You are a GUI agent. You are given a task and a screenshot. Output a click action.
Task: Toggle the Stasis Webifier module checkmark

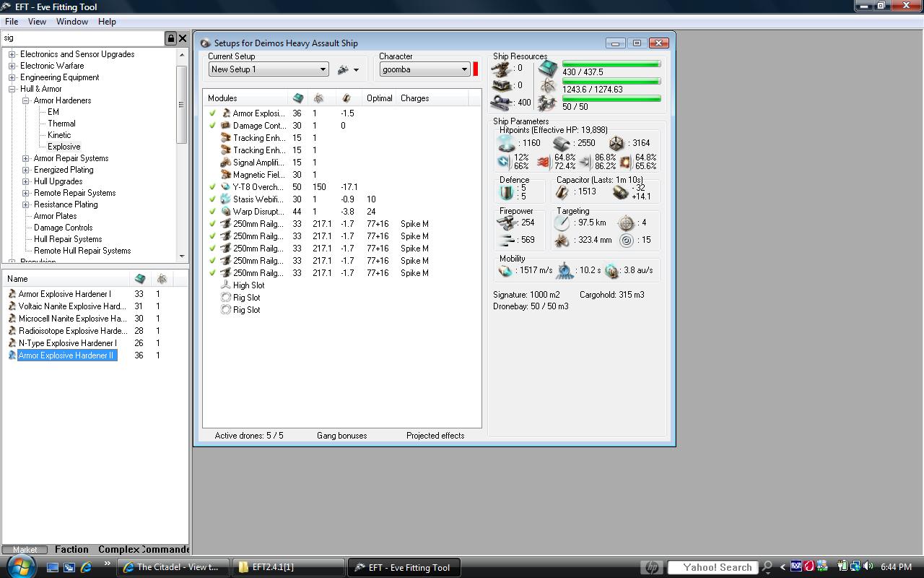pyautogui.click(x=212, y=199)
